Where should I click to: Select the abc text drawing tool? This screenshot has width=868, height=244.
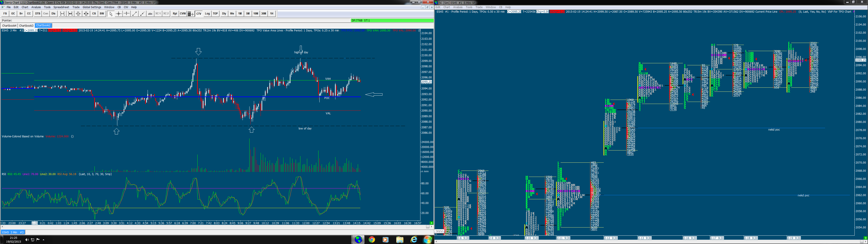[x=150, y=14]
